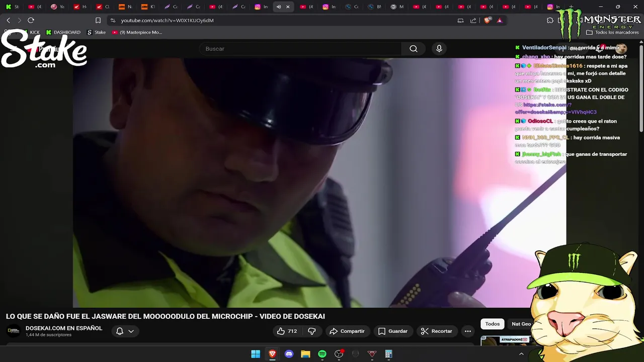Bookmark this page with the bookmark icon
Screen dimensions: 644x362
[98, 21]
